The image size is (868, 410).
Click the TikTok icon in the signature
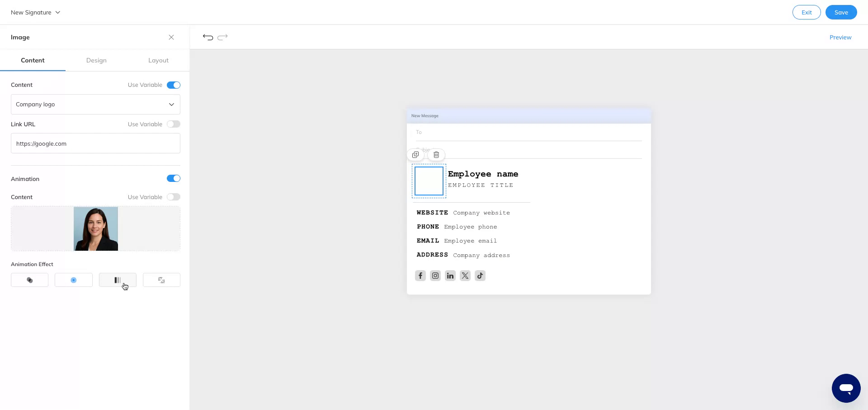[480, 276]
